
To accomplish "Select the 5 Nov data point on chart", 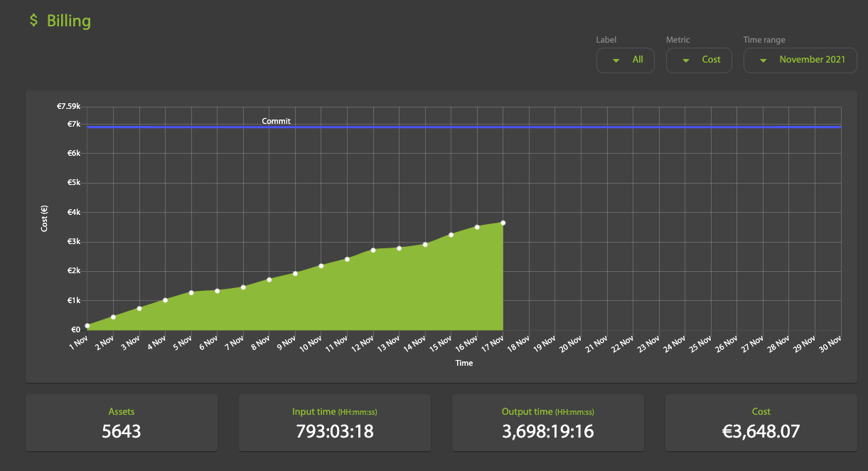I will point(191,292).
